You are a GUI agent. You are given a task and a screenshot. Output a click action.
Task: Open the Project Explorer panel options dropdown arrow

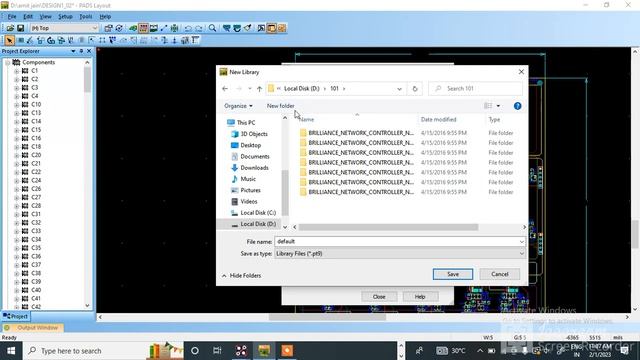coord(73,51)
